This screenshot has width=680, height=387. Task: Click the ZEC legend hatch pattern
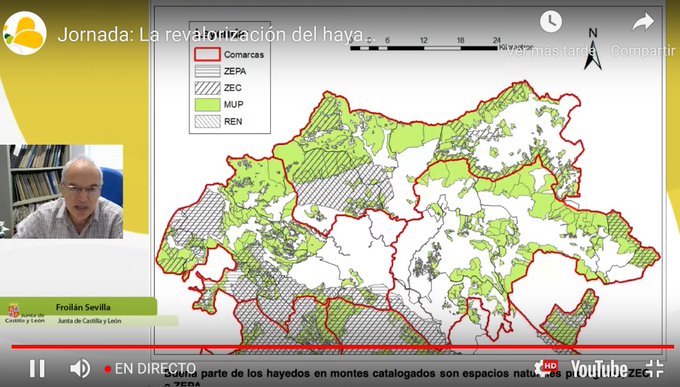click(x=207, y=88)
